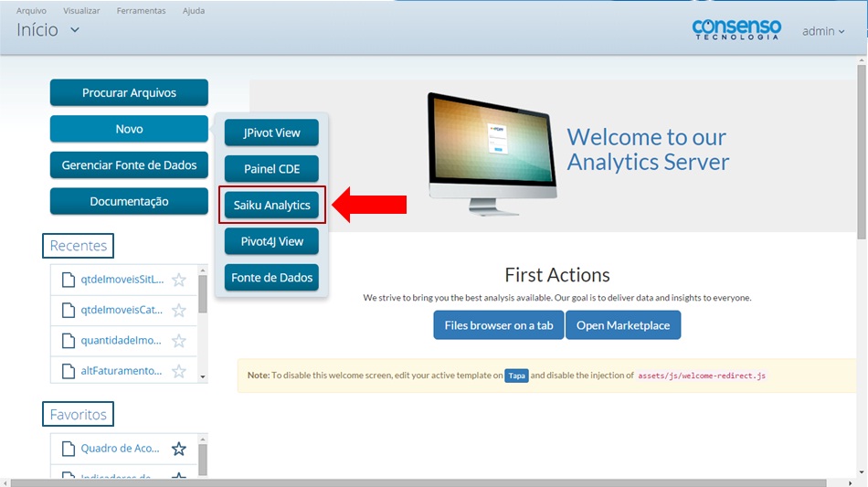868x487 pixels.
Task: Click the Favoritos section heading
Action: [78, 415]
